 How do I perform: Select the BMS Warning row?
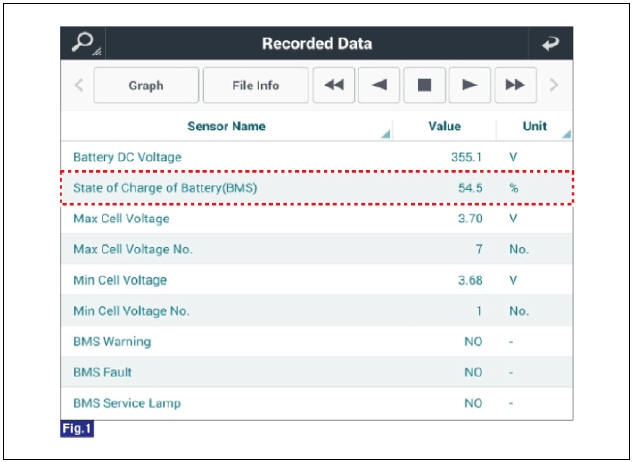(317, 342)
